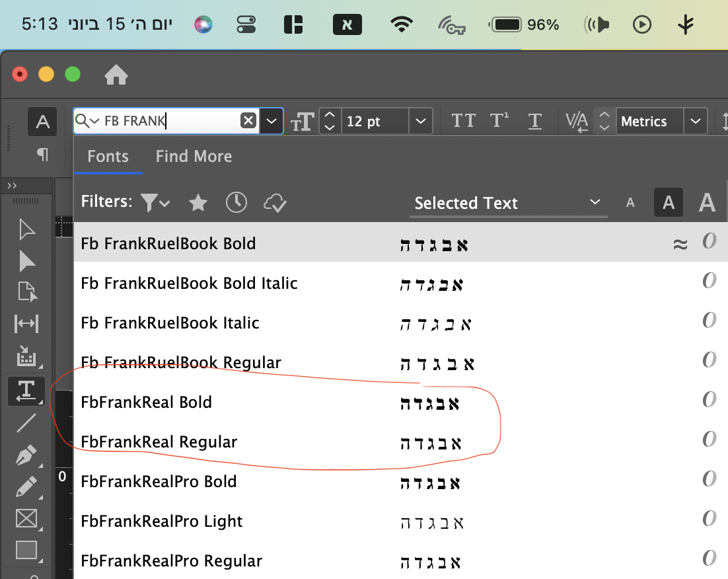Image resolution: width=728 pixels, height=579 pixels.
Task: Open Control Center in menu bar
Action: 246,24
